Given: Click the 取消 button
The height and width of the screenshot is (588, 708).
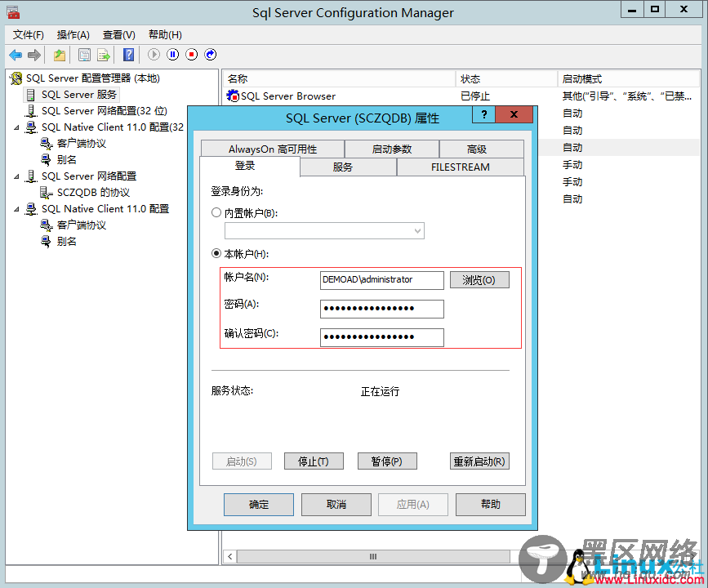Looking at the screenshot, I should tap(336, 505).
